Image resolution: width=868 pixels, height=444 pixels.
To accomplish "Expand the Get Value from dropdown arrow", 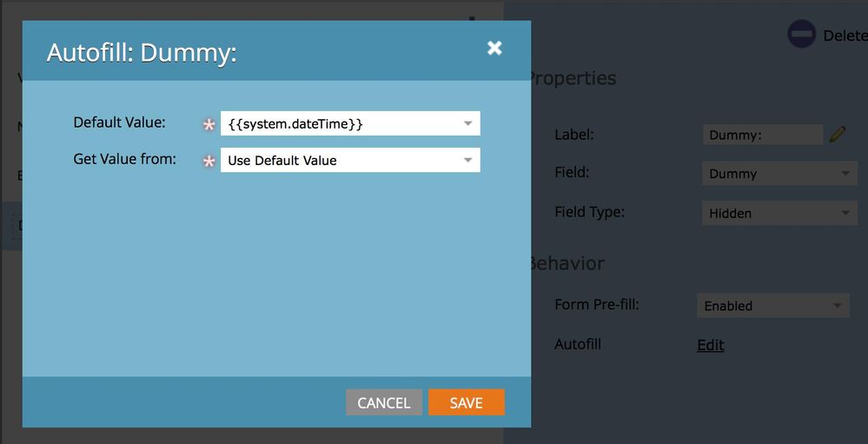I will click(x=467, y=160).
